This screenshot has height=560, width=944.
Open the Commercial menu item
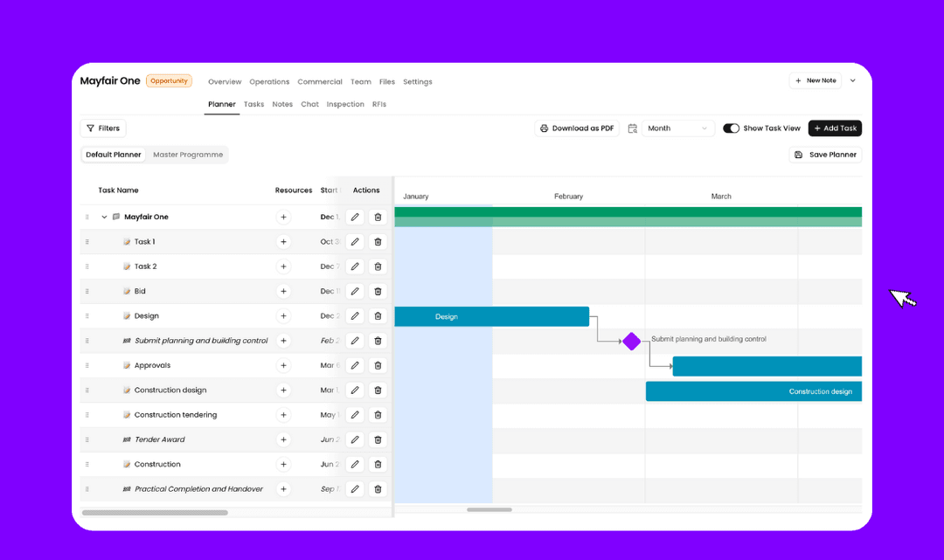click(x=320, y=81)
